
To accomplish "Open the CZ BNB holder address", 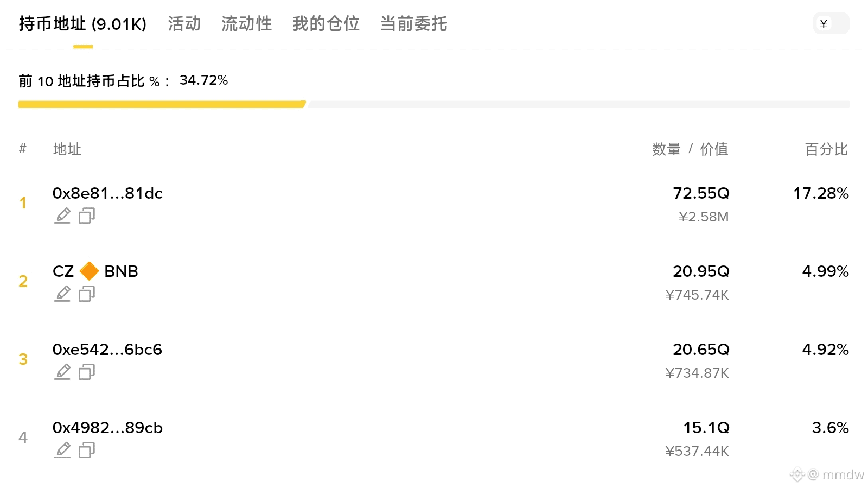I will pos(95,271).
